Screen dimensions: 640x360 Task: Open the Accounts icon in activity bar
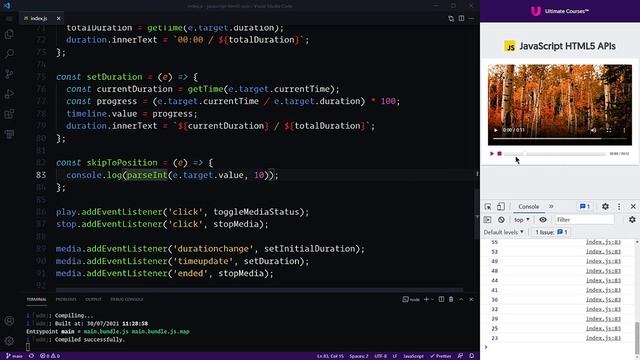point(9,321)
